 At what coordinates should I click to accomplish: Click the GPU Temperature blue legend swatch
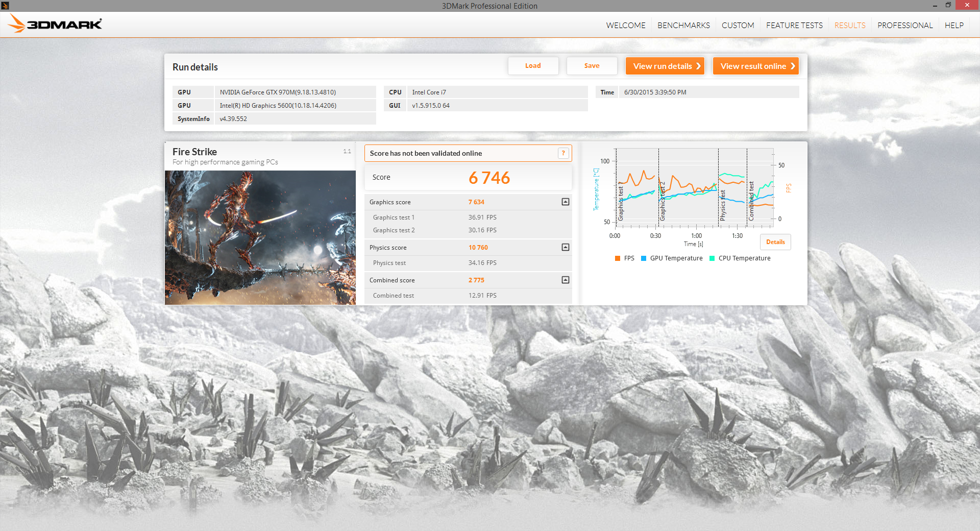[644, 258]
